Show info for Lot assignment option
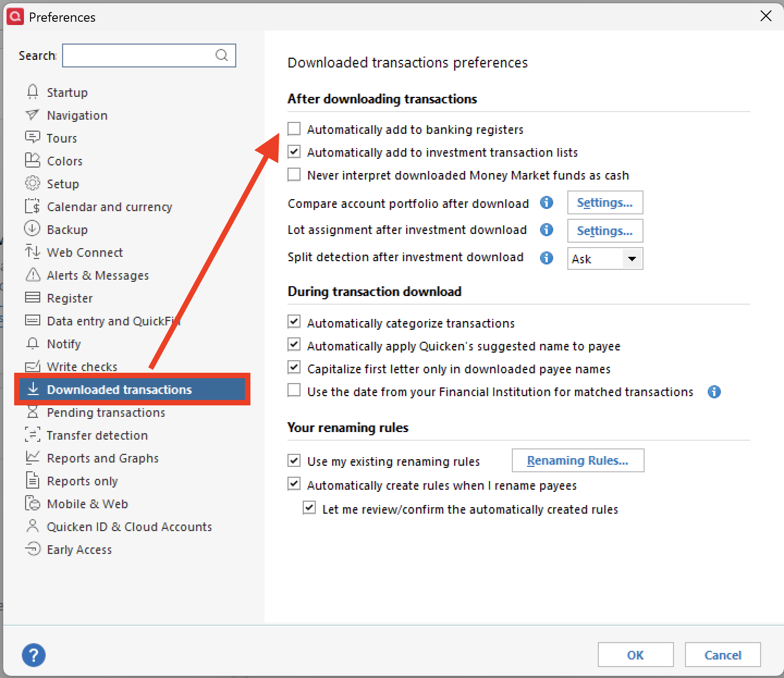The height and width of the screenshot is (678, 784). point(547,230)
